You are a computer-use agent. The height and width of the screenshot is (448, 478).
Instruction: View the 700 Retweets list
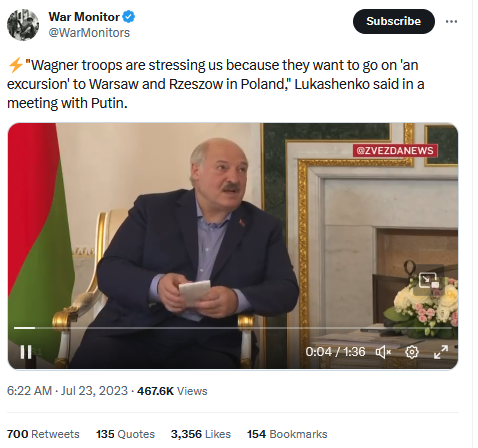point(43,434)
